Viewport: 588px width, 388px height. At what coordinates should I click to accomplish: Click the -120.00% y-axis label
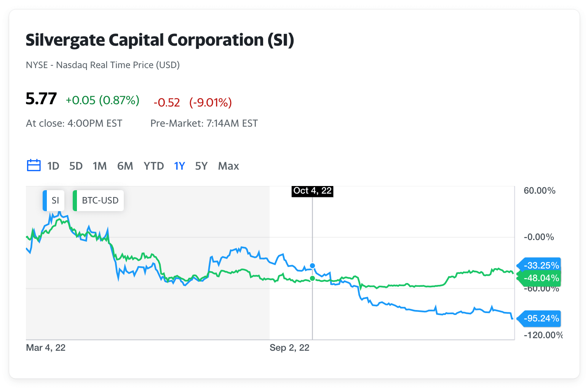[543, 335]
